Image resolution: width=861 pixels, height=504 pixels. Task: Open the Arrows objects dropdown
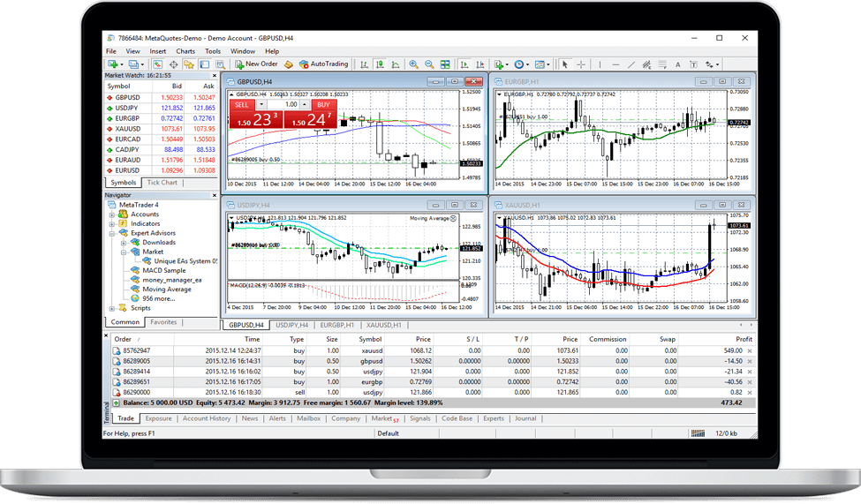click(x=712, y=64)
